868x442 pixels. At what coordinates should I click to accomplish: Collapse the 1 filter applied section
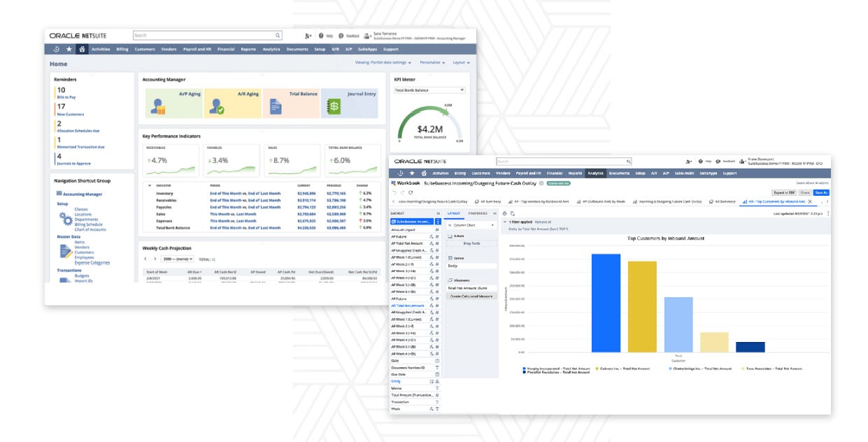[x=506, y=221]
